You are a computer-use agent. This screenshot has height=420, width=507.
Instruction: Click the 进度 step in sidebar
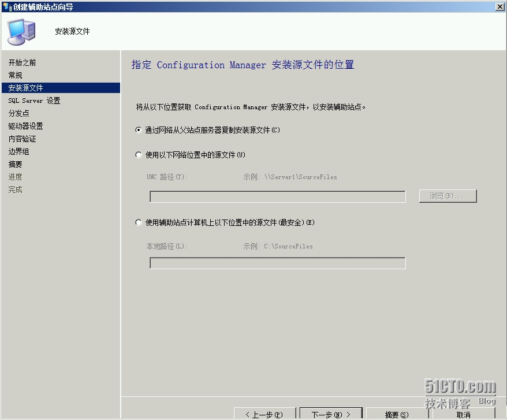click(15, 177)
